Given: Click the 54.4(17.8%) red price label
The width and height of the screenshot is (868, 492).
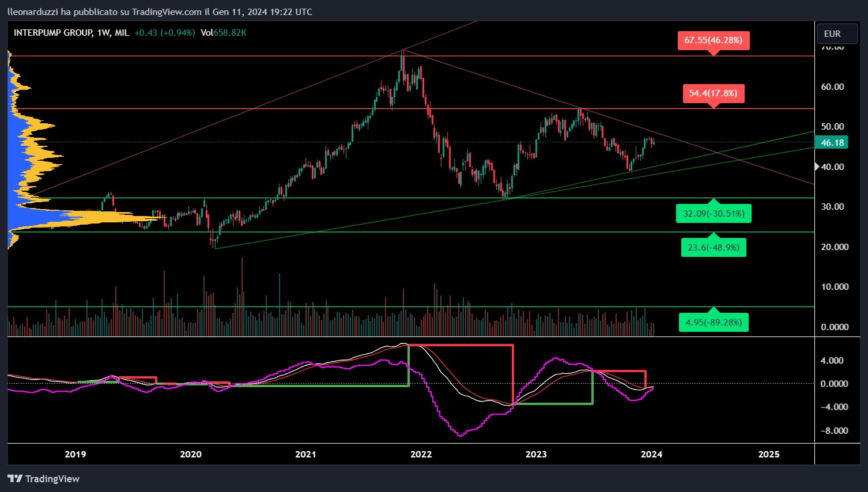Looking at the screenshot, I should [x=714, y=93].
